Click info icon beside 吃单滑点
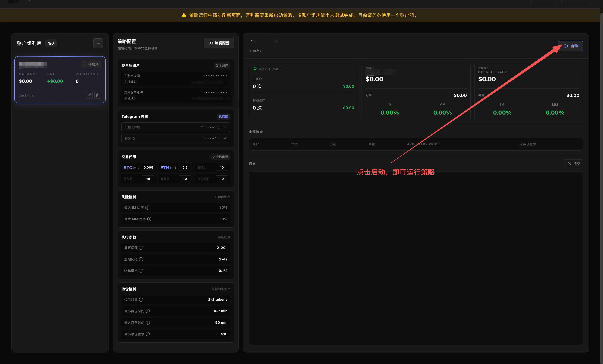The image size is (603, 364). point(141,271)
